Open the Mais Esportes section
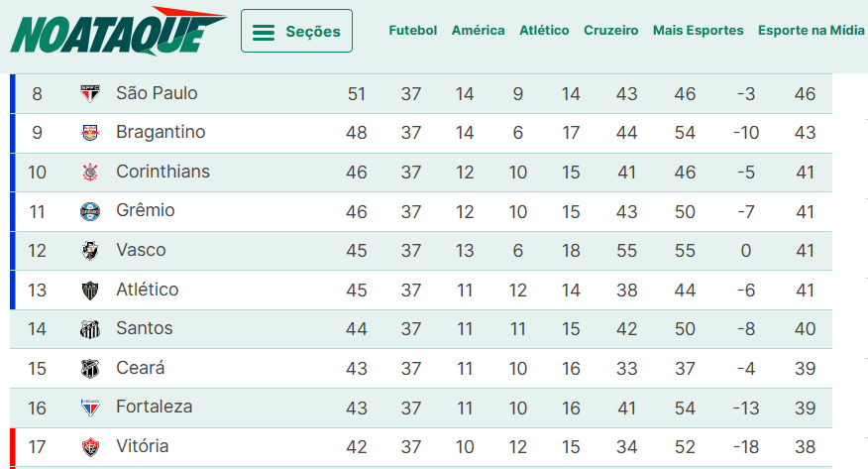Screen dimensions: 868x469 click(698, 31)
